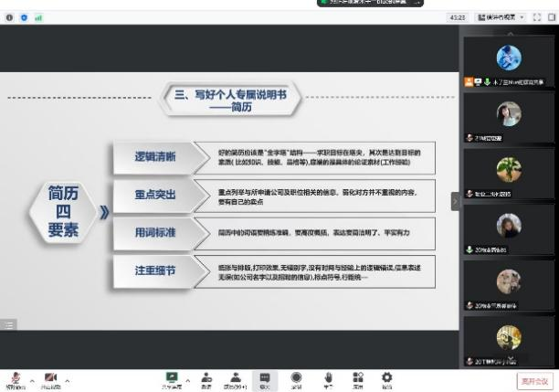This screenshot has height=392, width=559.
Task: Toggle the microphone mute button
Action: point(16,378)
